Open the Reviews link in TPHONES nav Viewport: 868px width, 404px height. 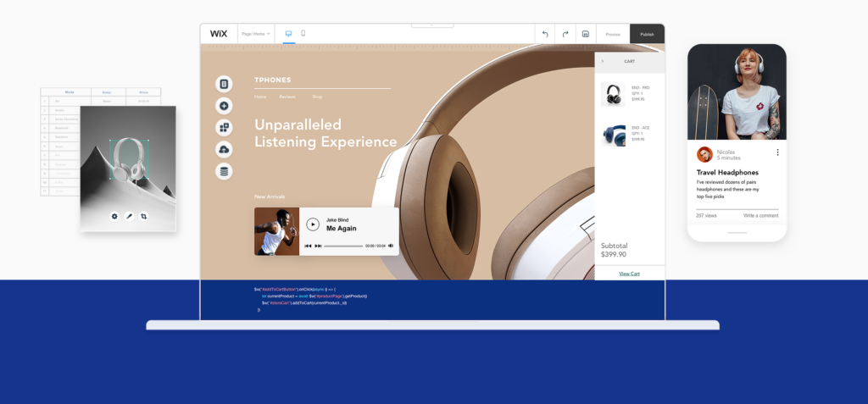[287, 97]
